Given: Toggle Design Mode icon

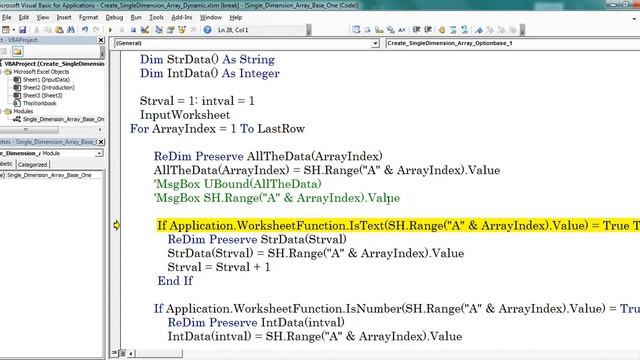Looking at the screenshot, I should [144, 30].
